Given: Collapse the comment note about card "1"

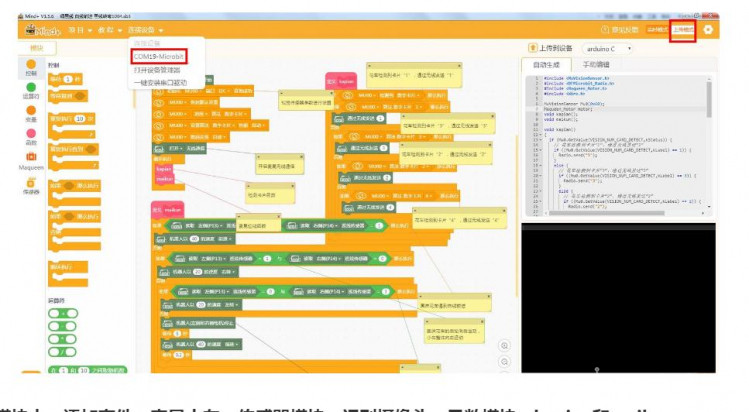Looking at the screenshot, I should (x=370, y=66).
